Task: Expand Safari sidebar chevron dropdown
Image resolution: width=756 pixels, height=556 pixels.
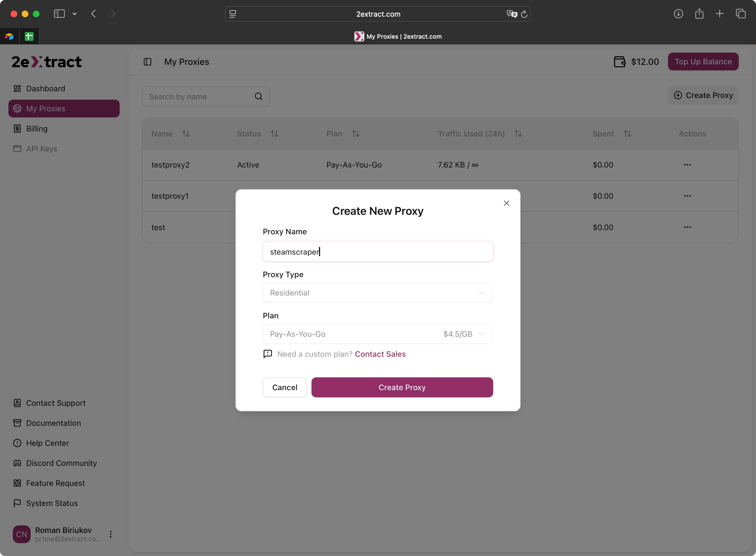Action: click(75, 14)
